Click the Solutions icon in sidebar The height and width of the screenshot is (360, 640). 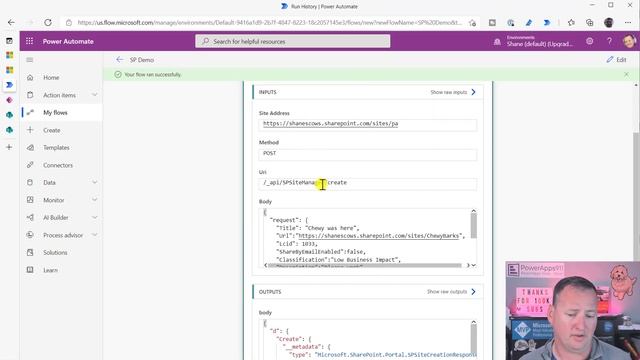[x=30, y=253]
